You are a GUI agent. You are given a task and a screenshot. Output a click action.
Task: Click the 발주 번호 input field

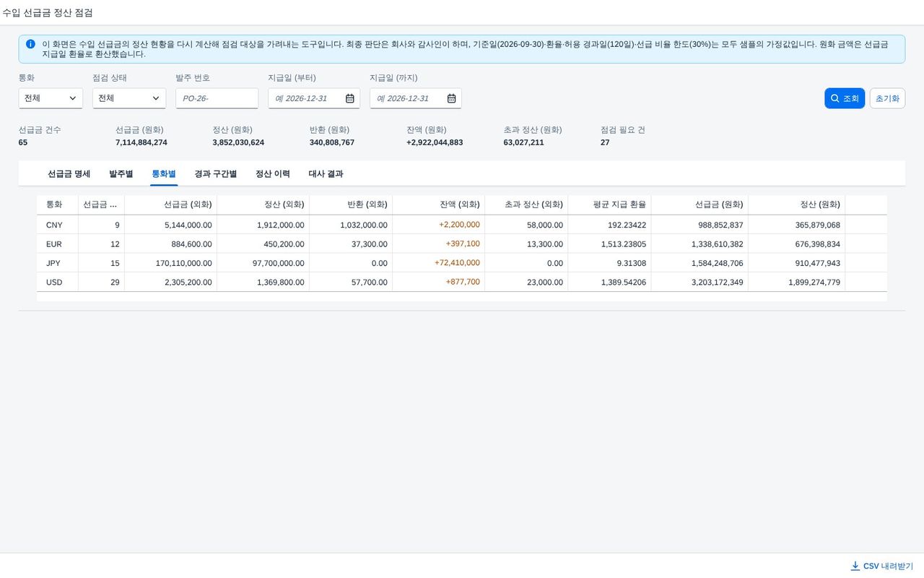pos(217,98)
